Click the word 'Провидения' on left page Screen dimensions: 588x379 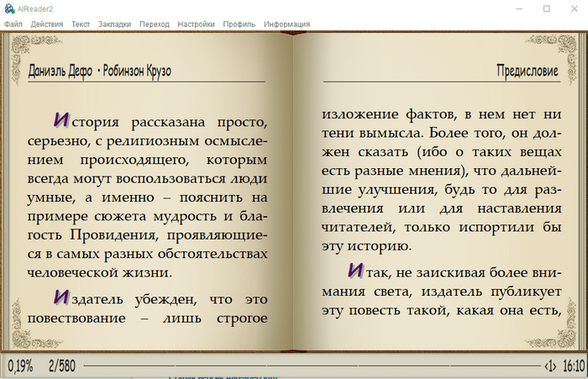[114, 235]
